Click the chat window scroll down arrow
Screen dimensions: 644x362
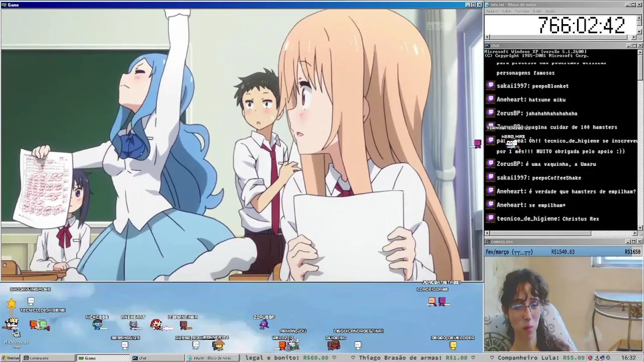tap(640, 228)
